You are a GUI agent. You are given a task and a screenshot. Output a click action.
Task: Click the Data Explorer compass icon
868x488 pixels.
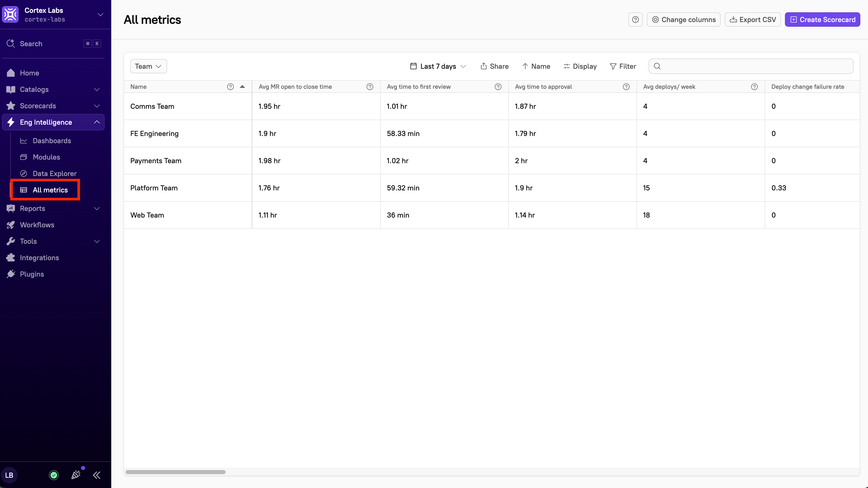pos(24,173)
